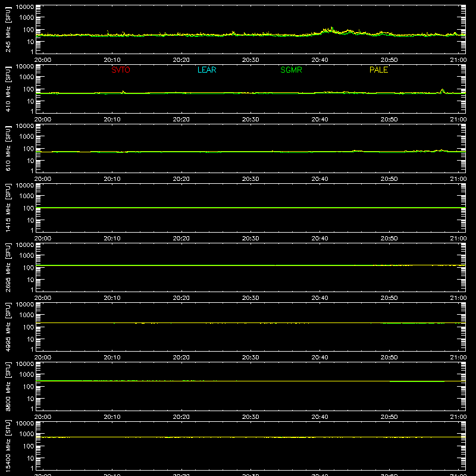The image size is (476, 476).
Task: Select the 4995 MHz [SFU] axis title
Action: 8,327
